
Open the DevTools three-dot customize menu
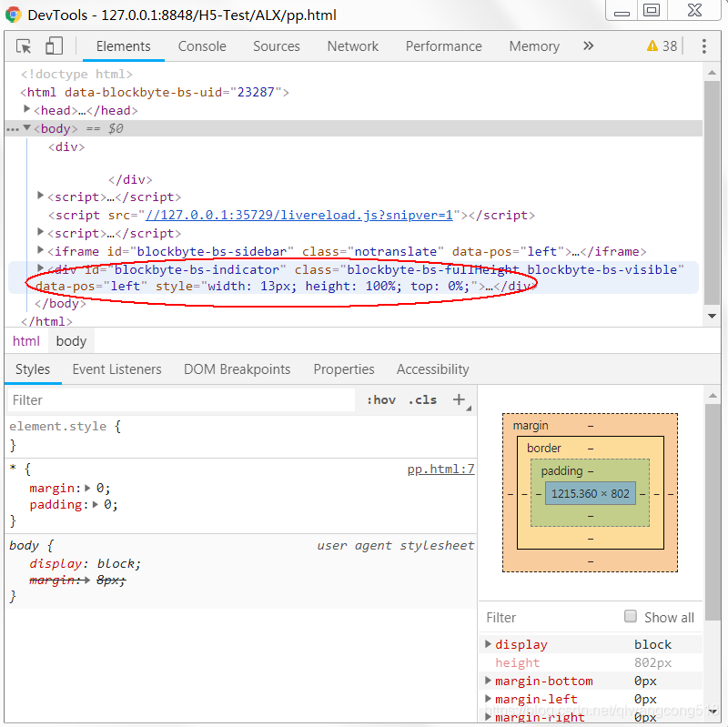coord(703,46)
